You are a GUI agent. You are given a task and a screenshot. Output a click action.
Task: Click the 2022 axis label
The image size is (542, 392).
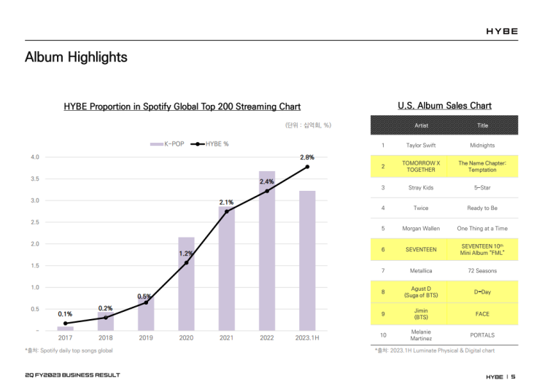(x=267, y=338)
